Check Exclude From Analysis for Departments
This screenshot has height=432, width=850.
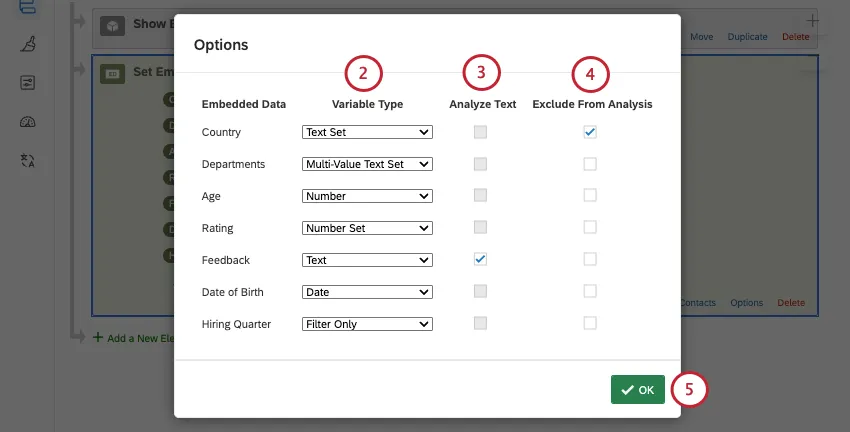click(x=590, y=164)
